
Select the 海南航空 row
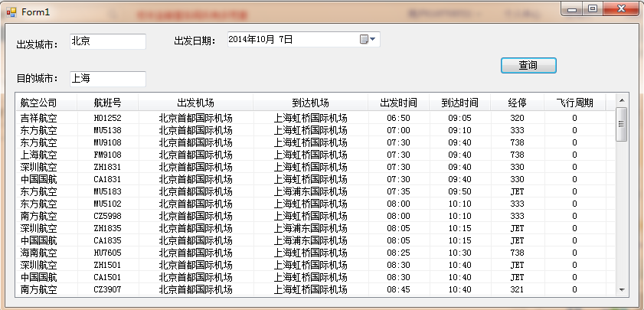315,253
